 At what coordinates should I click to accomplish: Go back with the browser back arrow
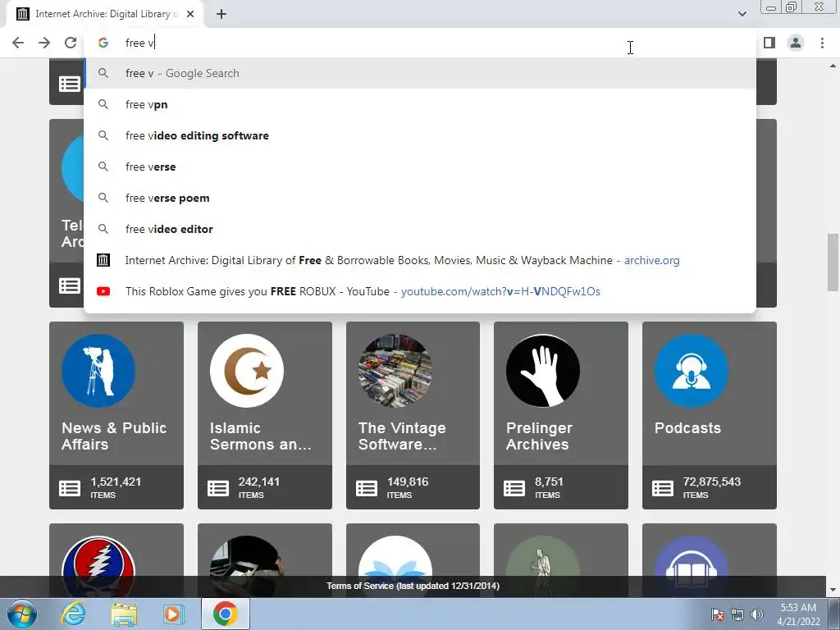click(18, 43)
